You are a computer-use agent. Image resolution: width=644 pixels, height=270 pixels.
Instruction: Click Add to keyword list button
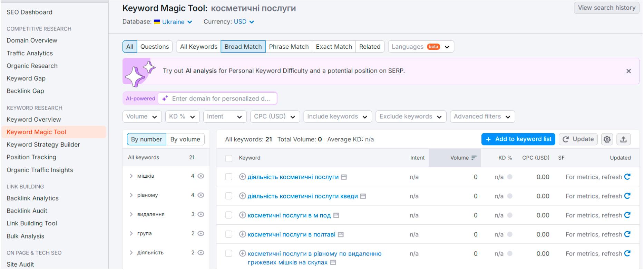[x=518, y=139]
